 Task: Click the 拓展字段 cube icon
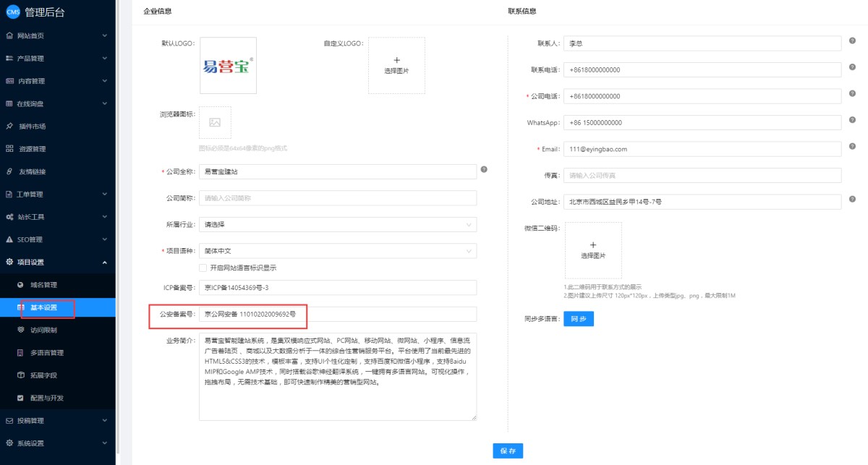point(21,375)
